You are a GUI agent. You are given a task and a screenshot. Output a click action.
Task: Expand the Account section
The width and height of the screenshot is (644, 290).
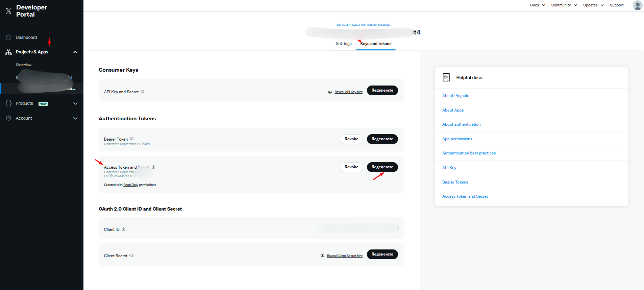[75, 118]
